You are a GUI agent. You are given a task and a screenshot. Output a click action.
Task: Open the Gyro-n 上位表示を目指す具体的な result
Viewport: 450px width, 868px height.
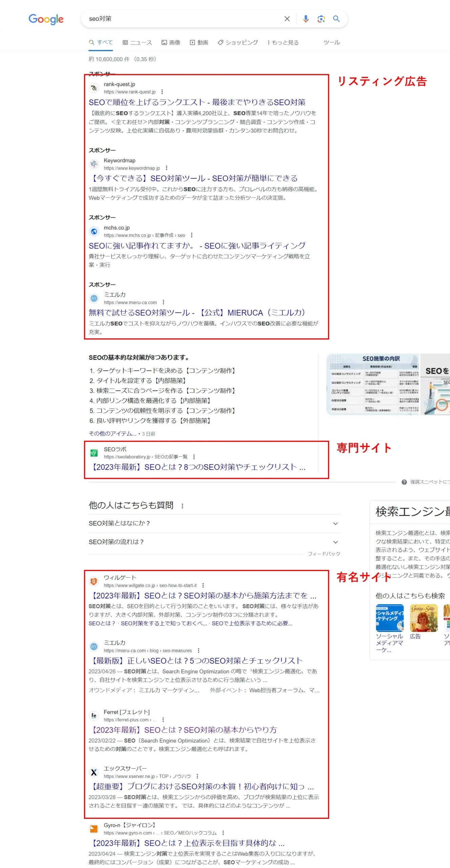pyautogui.click(x=187, y=843)
